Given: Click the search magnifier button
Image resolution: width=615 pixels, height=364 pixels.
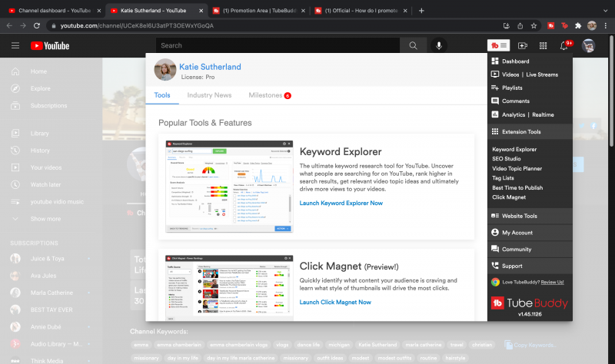Looking at the screenshot, I should point(413,45).
